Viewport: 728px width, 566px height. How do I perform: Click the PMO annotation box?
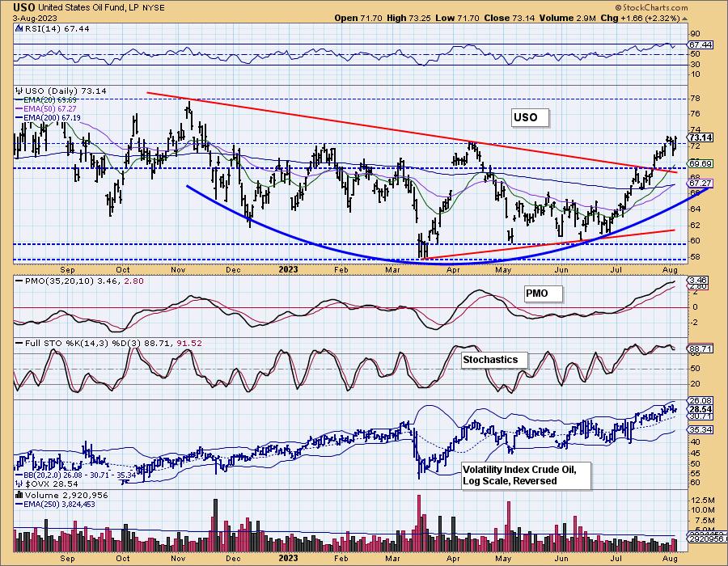543,294
